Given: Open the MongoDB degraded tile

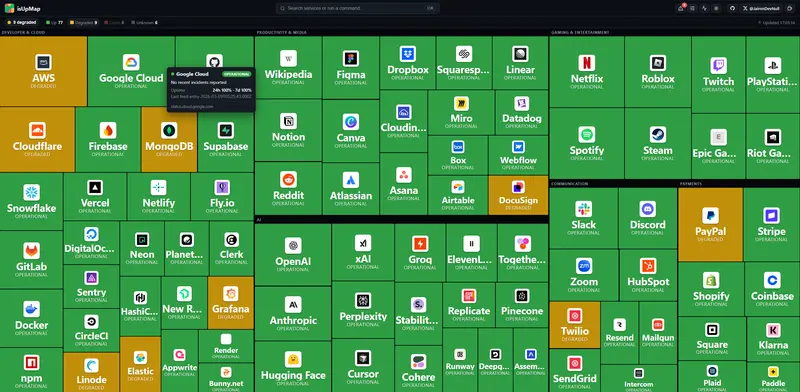Looking at the screenshot, I should pos(169,139).
